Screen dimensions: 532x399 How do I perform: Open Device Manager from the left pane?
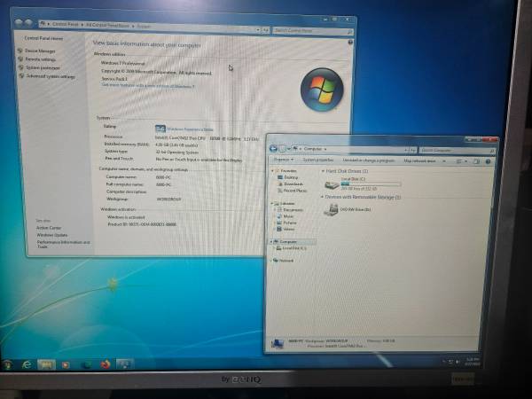[40, 51]
